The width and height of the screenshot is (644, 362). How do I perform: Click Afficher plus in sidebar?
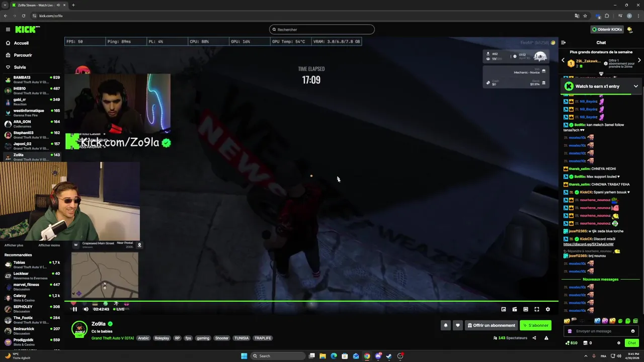tap(14, 245)
